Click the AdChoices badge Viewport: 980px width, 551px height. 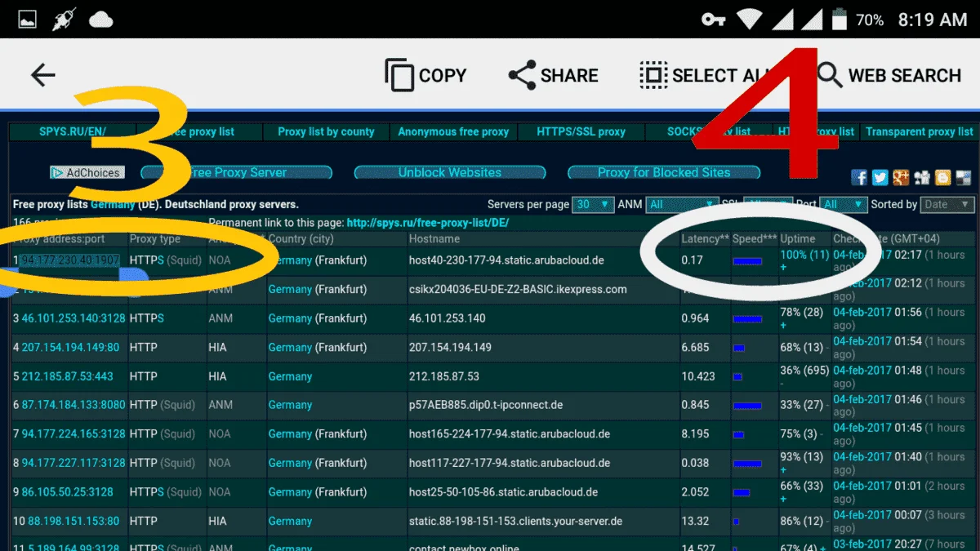[x=87, y=173]
